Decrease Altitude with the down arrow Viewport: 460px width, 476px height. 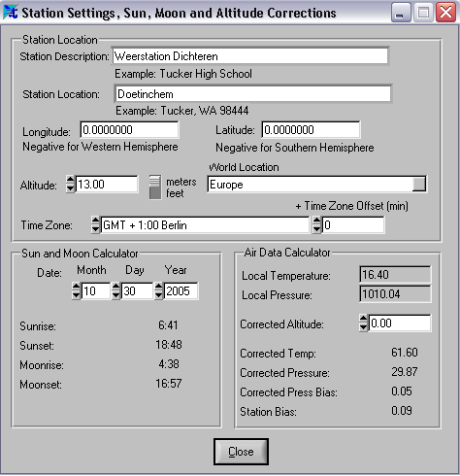click(x=70, y=188)
